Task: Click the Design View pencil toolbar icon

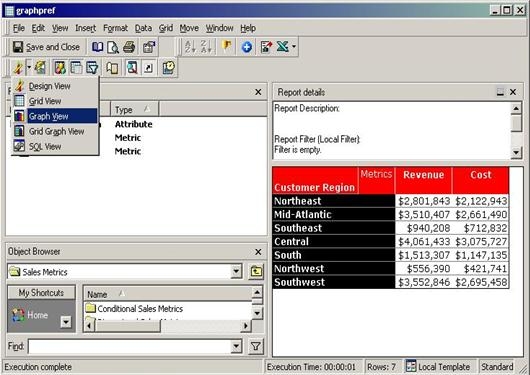Action: coord(18,68)
